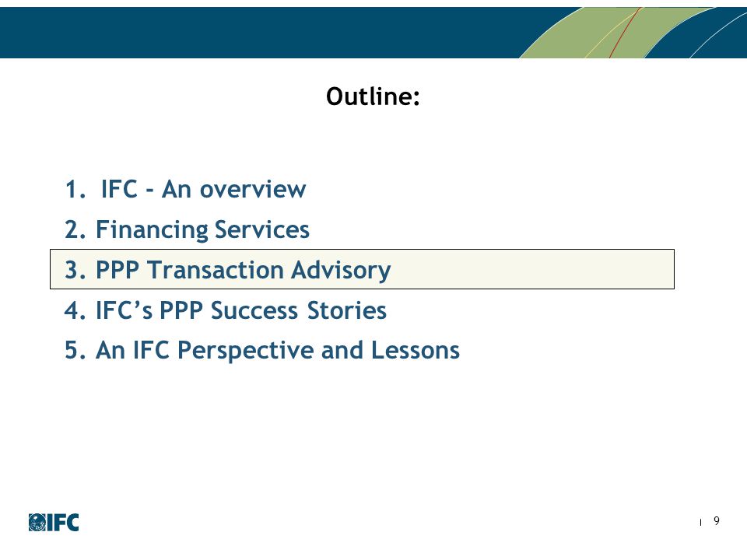
Task: Click the IFC globe emblem in footer
Action: click(37, 523)
